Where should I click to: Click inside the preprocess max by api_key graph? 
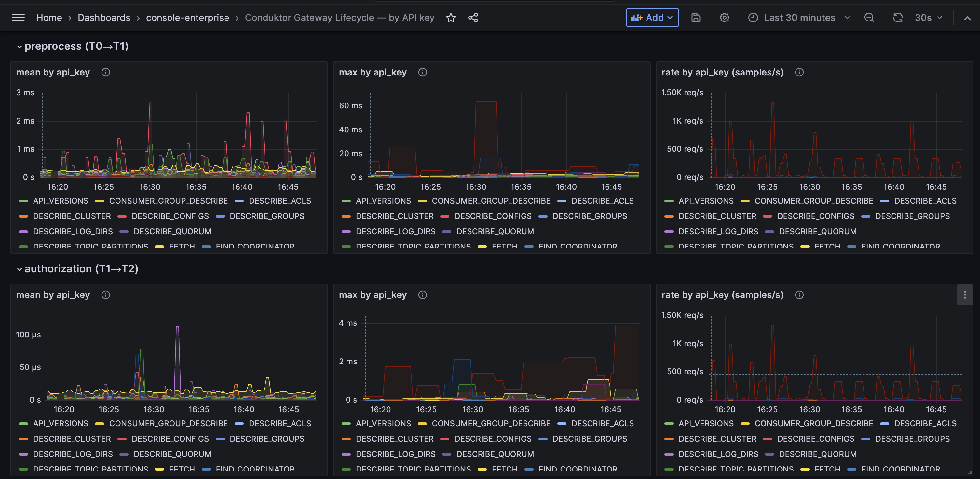click(x=504, y=135)
